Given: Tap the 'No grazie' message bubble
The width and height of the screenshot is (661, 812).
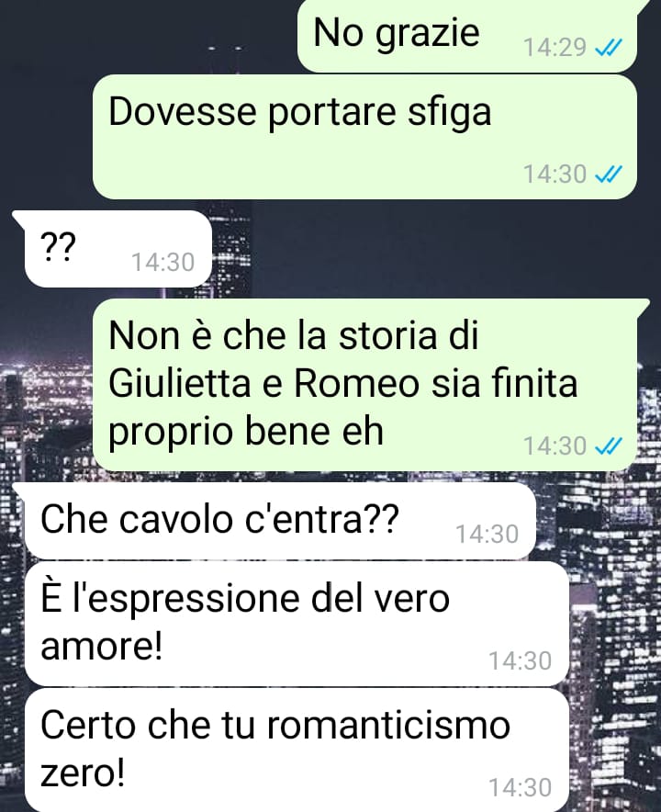Looking at the screenshot, I should (x=467, y=35).
